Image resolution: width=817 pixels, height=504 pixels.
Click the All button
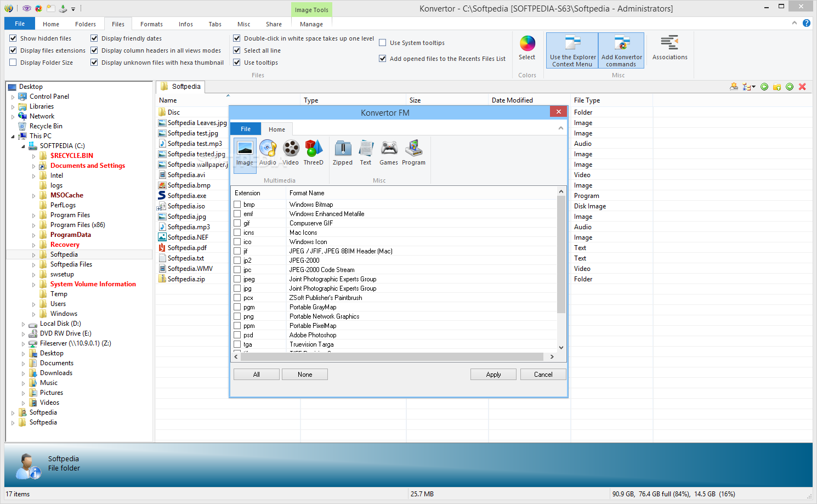257,375
